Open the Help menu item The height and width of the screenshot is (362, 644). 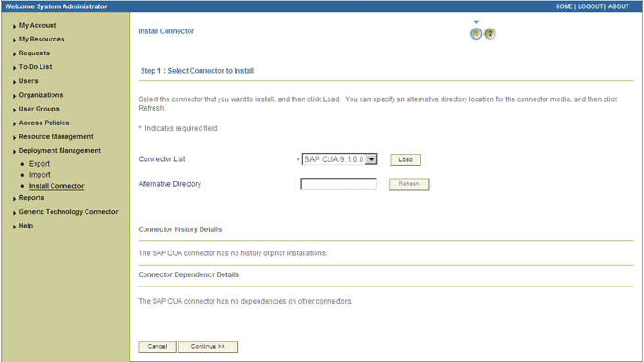[x=26, y=226]
